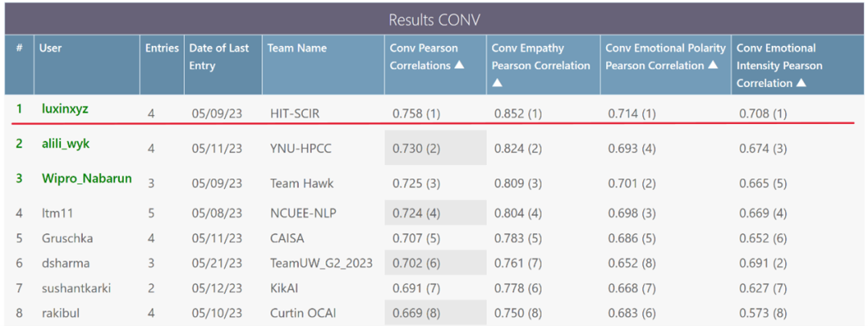Click the ltm11 user row
The width and height of the screenshot is (868, 326).
[x=57, y=213]
